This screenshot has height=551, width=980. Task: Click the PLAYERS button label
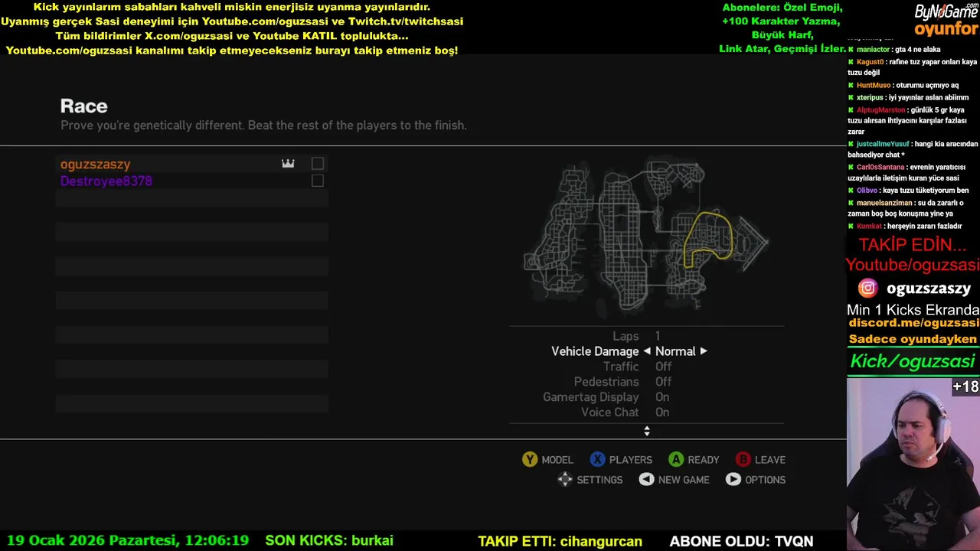(x=631, y=460)
